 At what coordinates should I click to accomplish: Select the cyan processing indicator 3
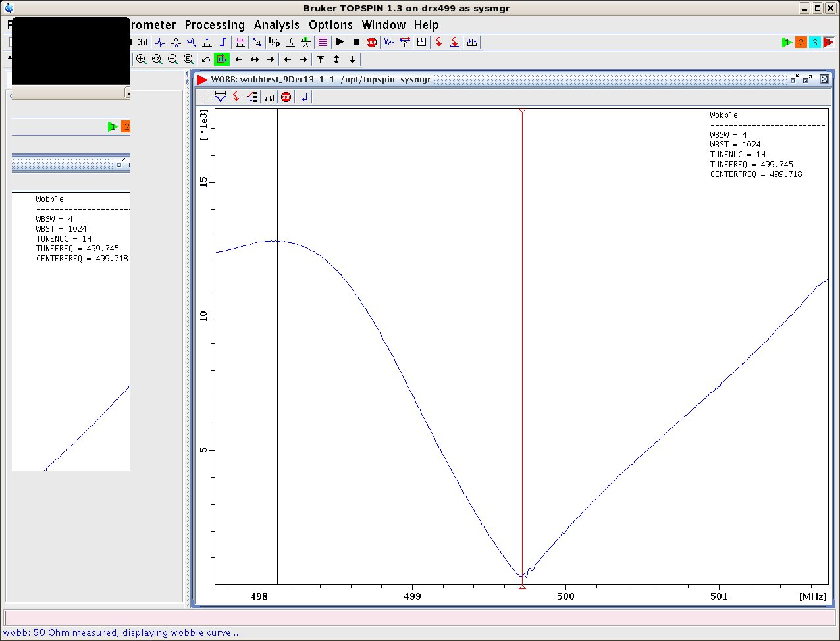pos(815,41)
